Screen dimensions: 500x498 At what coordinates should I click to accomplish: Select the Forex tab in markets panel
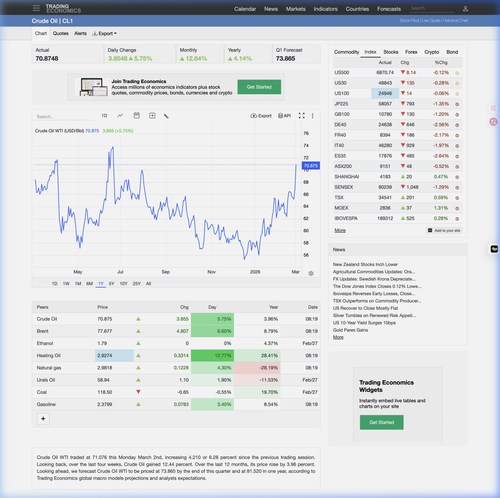(411, 52)
